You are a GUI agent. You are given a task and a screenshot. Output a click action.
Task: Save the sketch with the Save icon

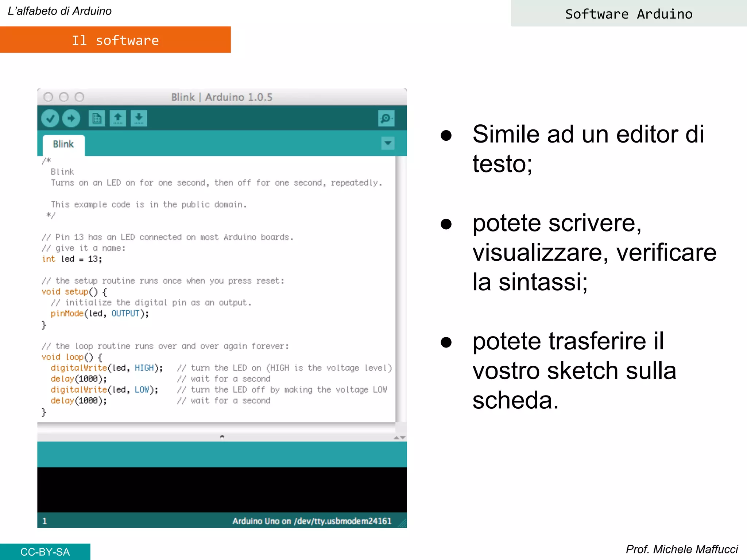click(139, 118)
